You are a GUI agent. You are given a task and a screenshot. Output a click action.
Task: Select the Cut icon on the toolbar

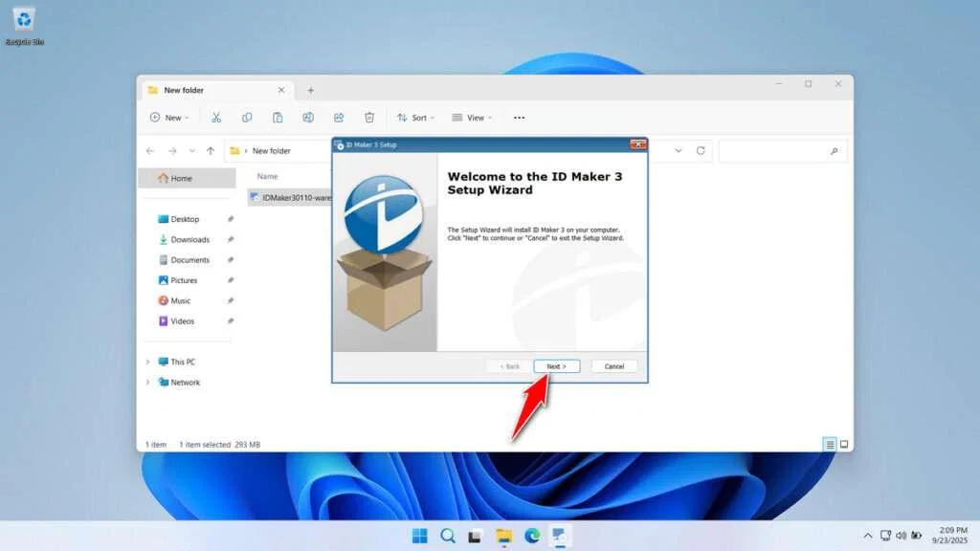[215, 117]
